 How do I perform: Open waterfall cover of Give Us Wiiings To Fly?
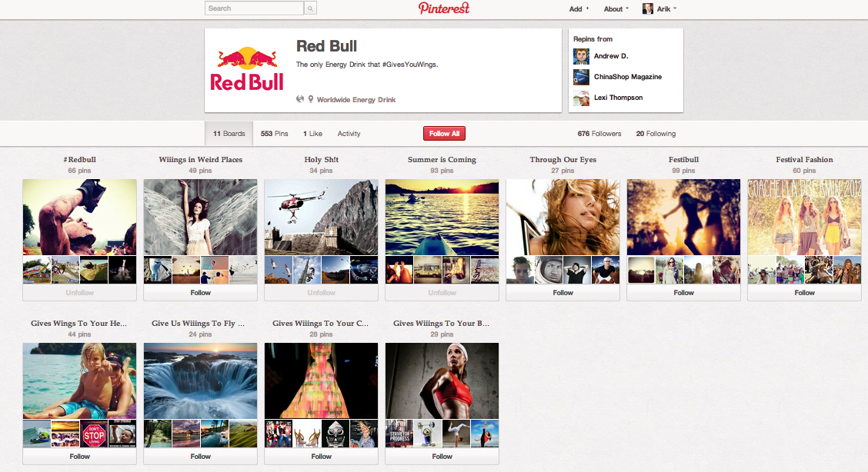pyautogui.click(x=200, y=381)
